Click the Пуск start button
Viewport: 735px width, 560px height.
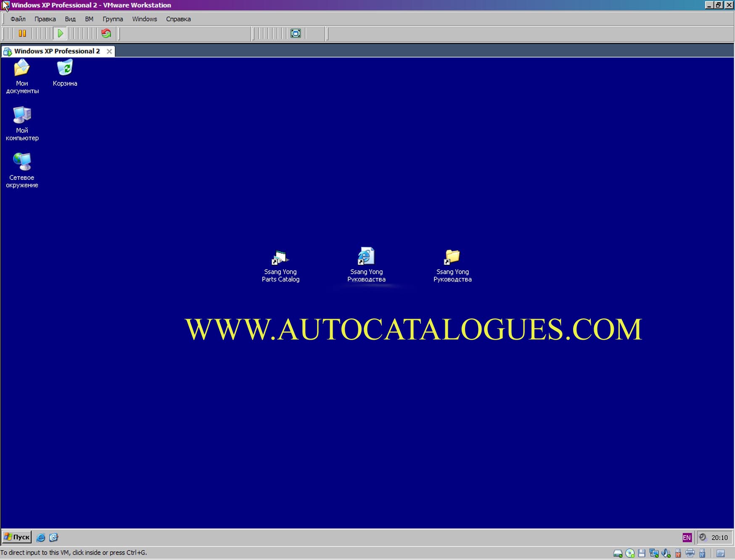coord(17,537)
